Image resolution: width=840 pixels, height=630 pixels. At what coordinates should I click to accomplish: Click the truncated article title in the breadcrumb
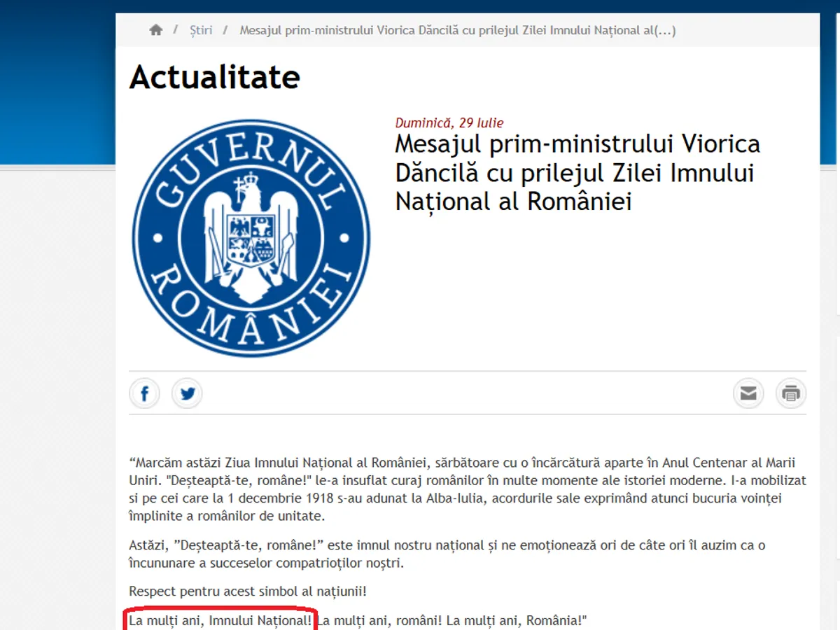(x=457, y=30)
